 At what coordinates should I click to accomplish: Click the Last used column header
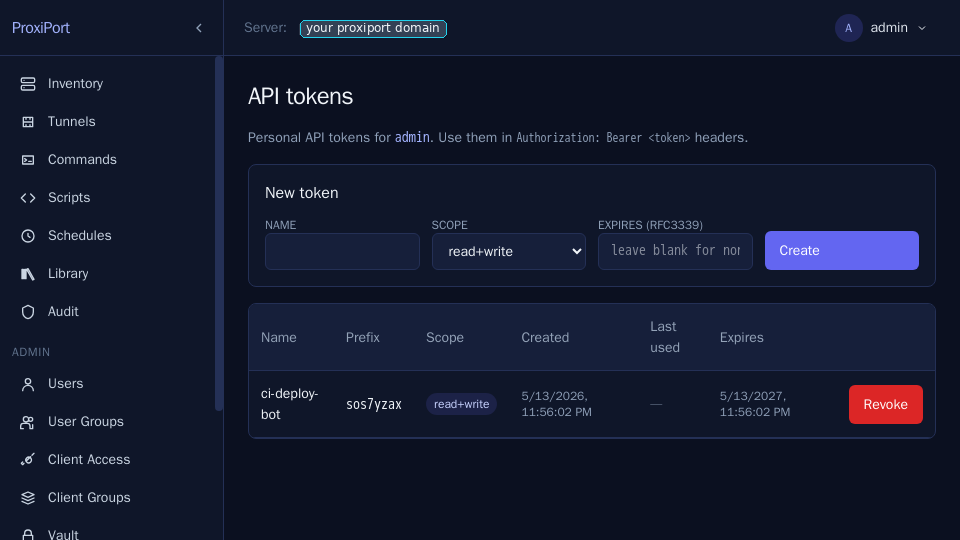point(665,337)
